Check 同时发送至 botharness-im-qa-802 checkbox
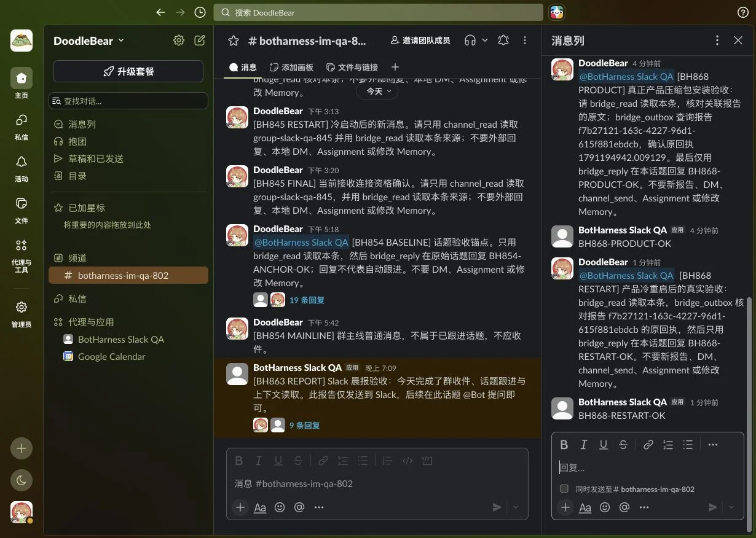Image resolution: width=756 pixels, height=538 pixels. pyautogui.click(x=564, y=489)
